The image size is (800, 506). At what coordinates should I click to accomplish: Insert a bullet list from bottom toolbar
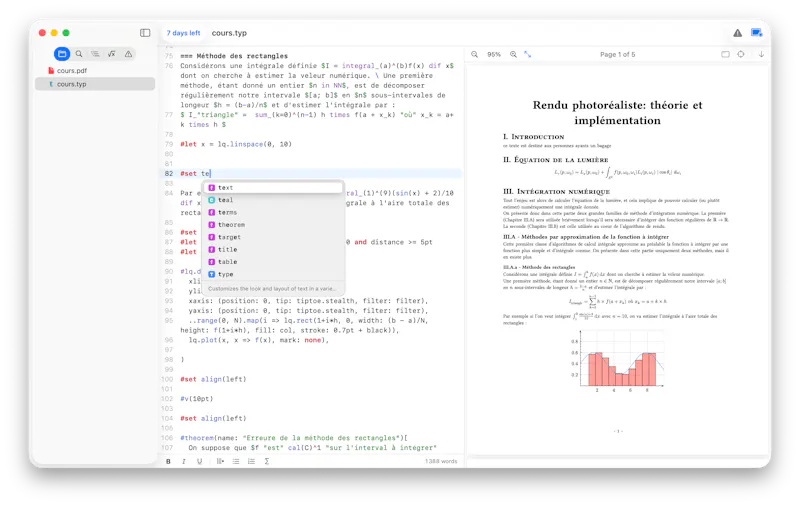tap(236, 461)
